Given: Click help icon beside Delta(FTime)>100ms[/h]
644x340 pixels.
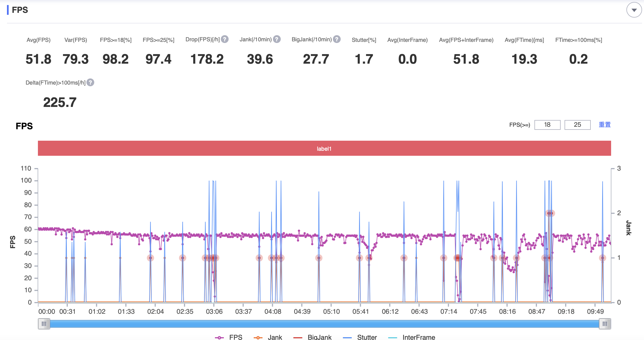Looking at the screenshot, I should [x=90, y=83].
